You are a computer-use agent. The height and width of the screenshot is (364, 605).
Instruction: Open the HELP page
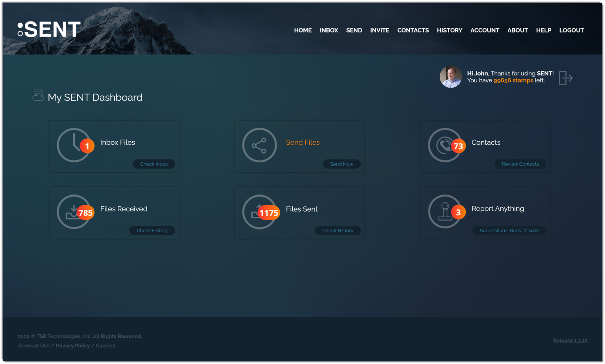(x=544, y=30)
